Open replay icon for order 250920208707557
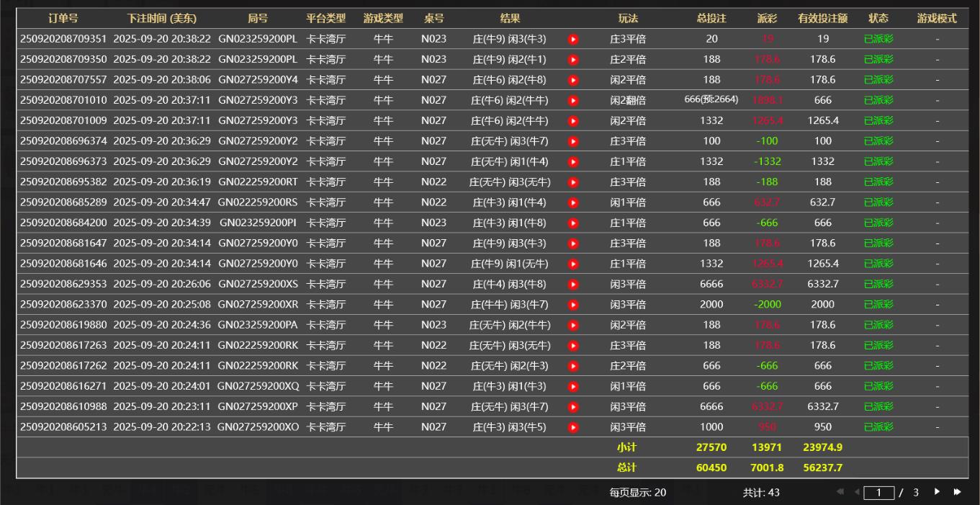The image size is (980, 505). pyautogui.click(x=573, y=80)
